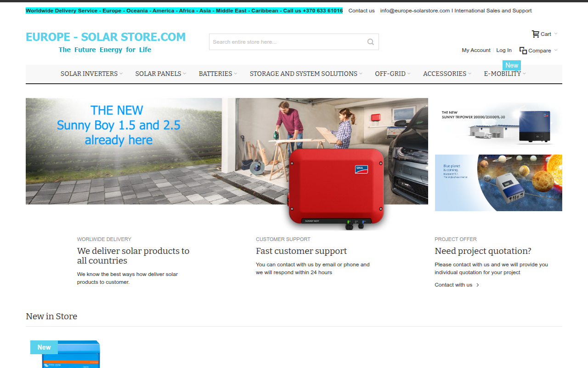
Task: Click The Future Energy for Life tagline
Action: pos(105,50)
